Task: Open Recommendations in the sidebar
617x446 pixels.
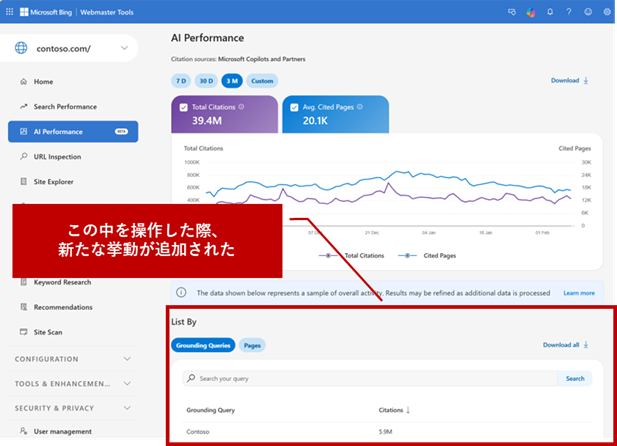Action: click(x=63, y=307)
